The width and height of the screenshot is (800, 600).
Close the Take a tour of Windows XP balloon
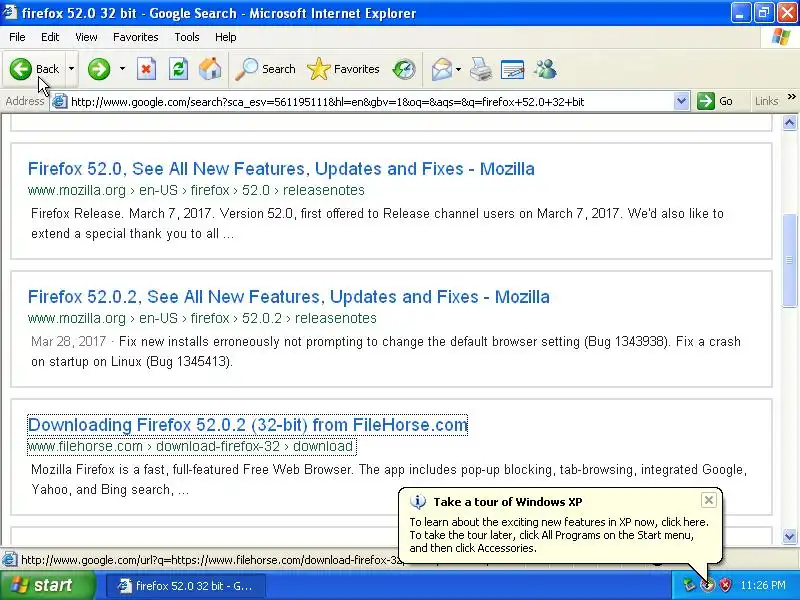(709, 500)
